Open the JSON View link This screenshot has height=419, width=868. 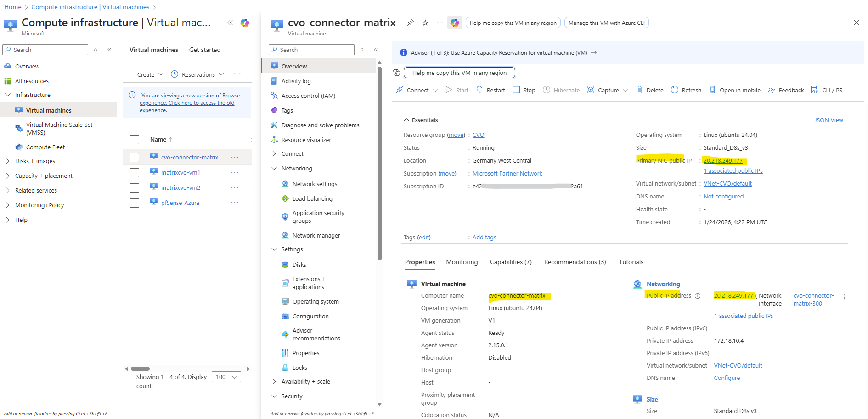coord(828,120)
